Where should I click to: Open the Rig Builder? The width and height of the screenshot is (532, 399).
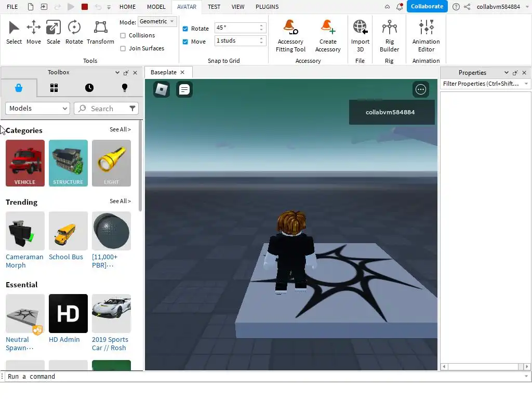click(389, 36)
